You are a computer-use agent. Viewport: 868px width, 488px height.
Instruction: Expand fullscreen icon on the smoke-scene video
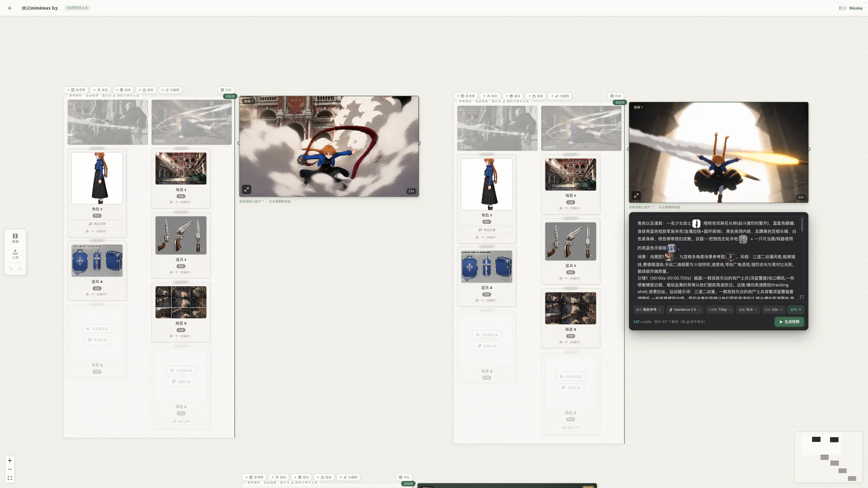coord(246,189)
